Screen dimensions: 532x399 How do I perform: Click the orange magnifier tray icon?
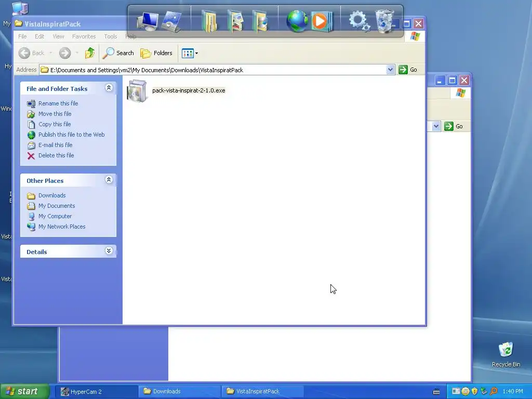pos(494,391)
